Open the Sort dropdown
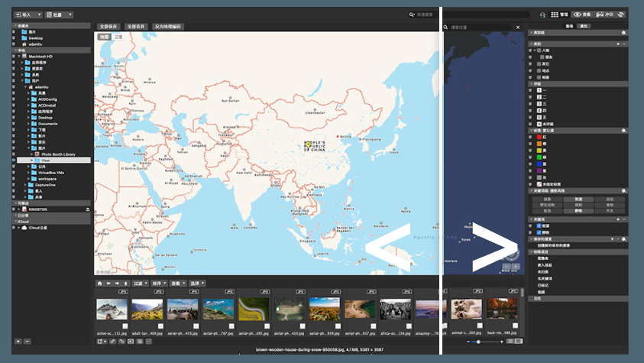644x363 pixels. 159,284
